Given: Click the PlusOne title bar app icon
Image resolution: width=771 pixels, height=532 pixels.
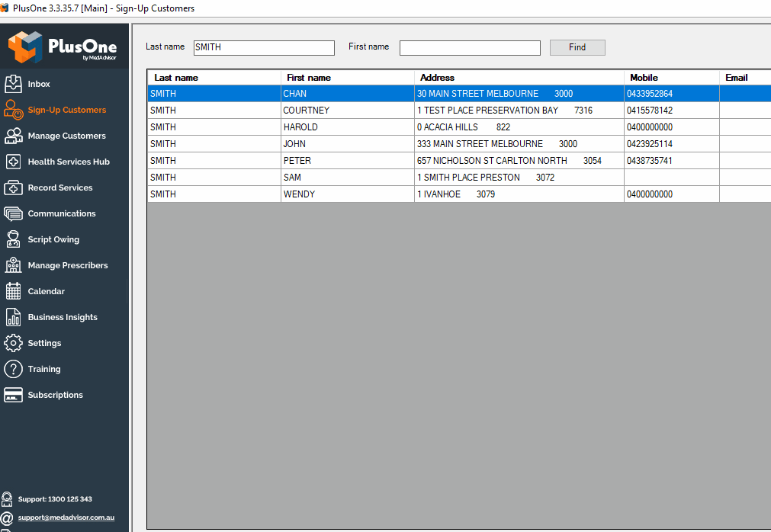Looking at the screenshot, I should click(5, 8).
